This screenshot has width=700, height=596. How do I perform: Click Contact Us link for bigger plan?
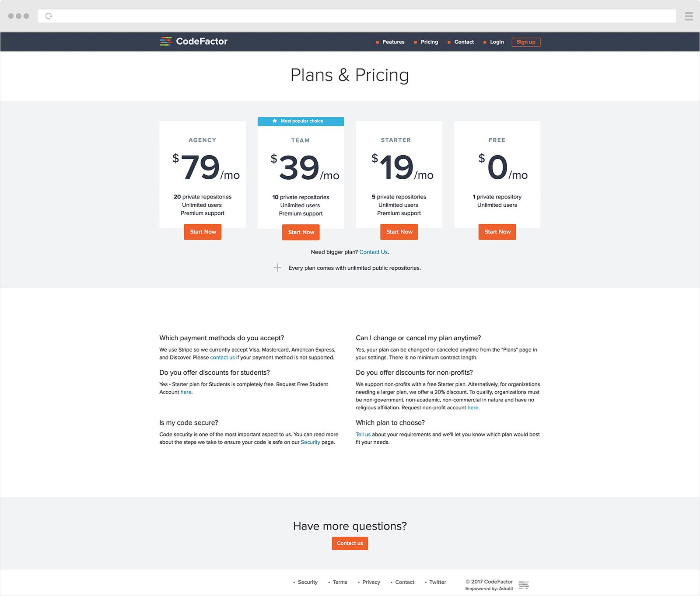373,252
